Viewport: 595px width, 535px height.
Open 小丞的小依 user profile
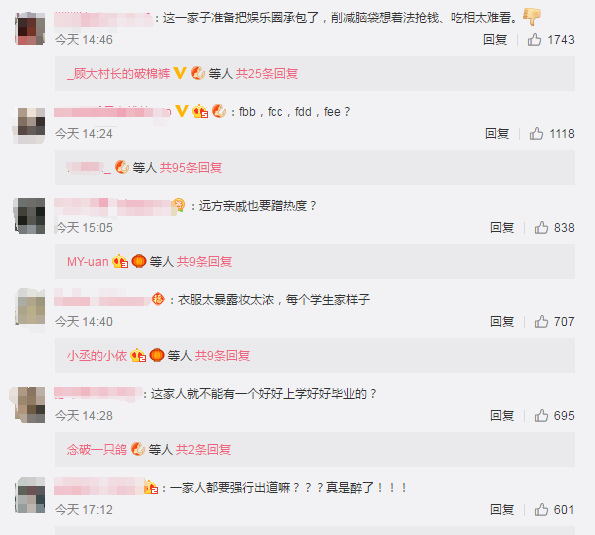point(97,356)
